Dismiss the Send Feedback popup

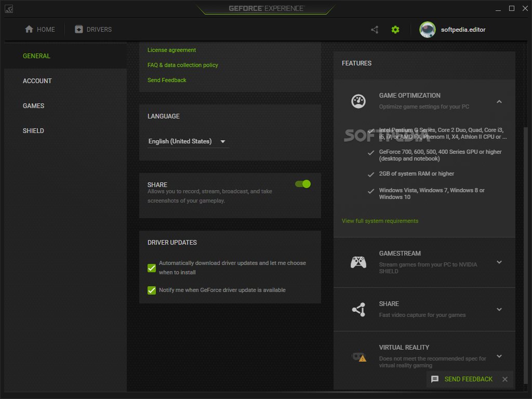(x=505, y=379)
